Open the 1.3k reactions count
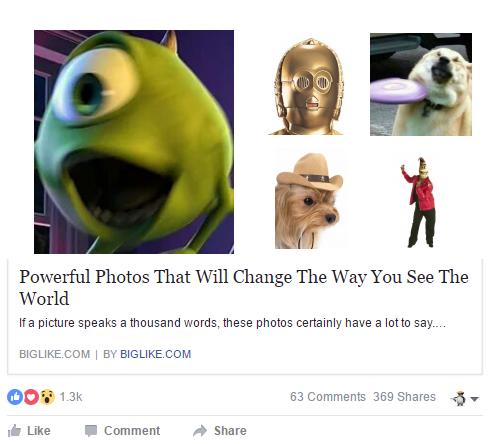The height and width of the screenshot is (444, 491). pyautogui.click(x=71, y=397)
